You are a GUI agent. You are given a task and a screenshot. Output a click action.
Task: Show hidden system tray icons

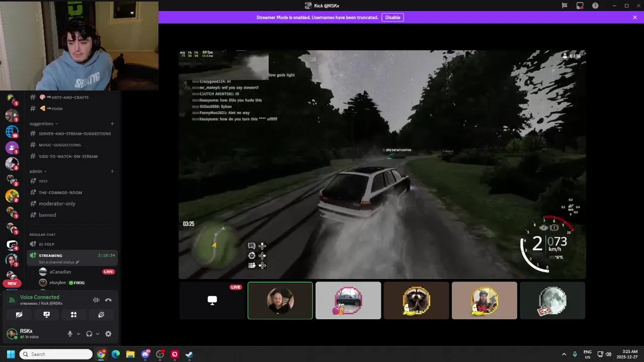click(x=564, y=354)
